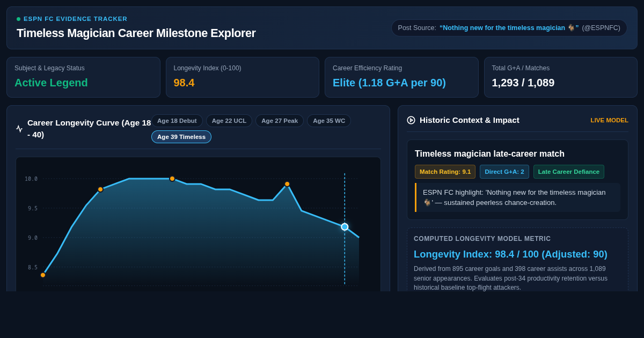
Task: Click the 1,293 / 1,089 total value
Action: coord(523,83)
